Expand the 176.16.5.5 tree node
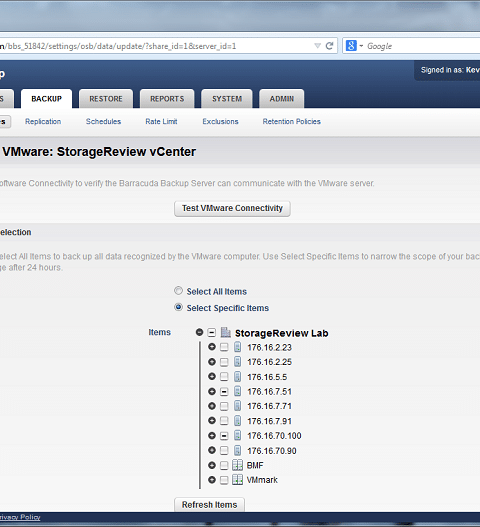Viewport: 480px width, 527px height. coord(212,376)
